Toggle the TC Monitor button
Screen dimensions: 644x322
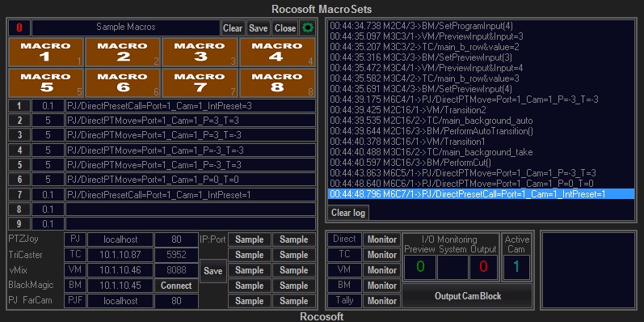coord(382,255)
